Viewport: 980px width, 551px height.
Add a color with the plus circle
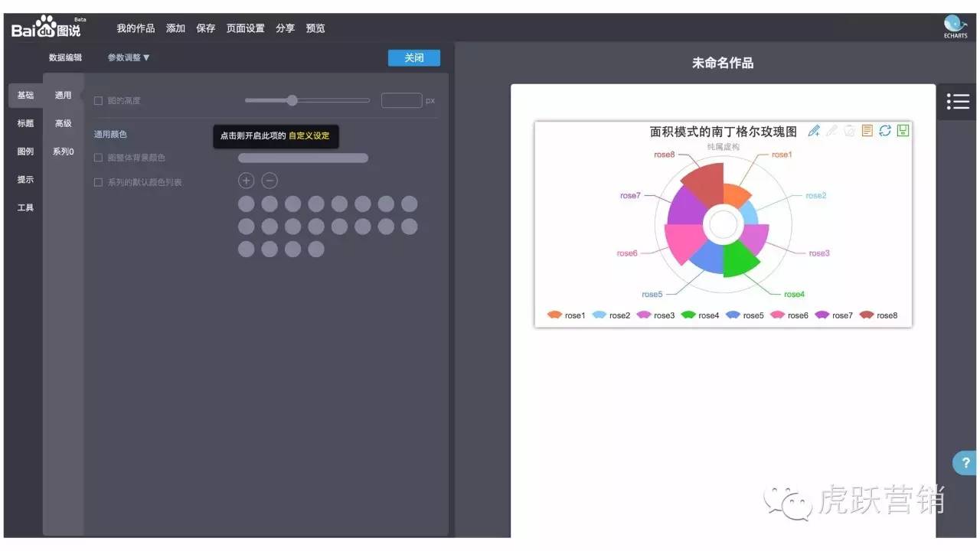[x=246, y=181]
